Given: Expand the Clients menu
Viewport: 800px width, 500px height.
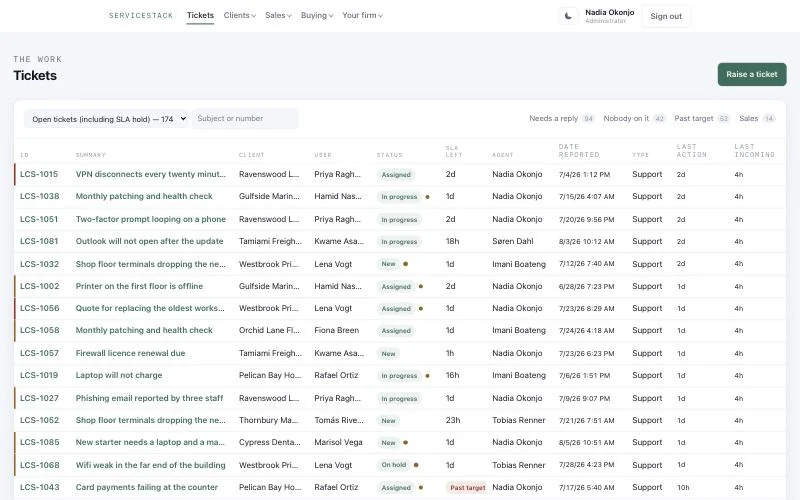Looking at the screenshot, I should tap(239, 15).
